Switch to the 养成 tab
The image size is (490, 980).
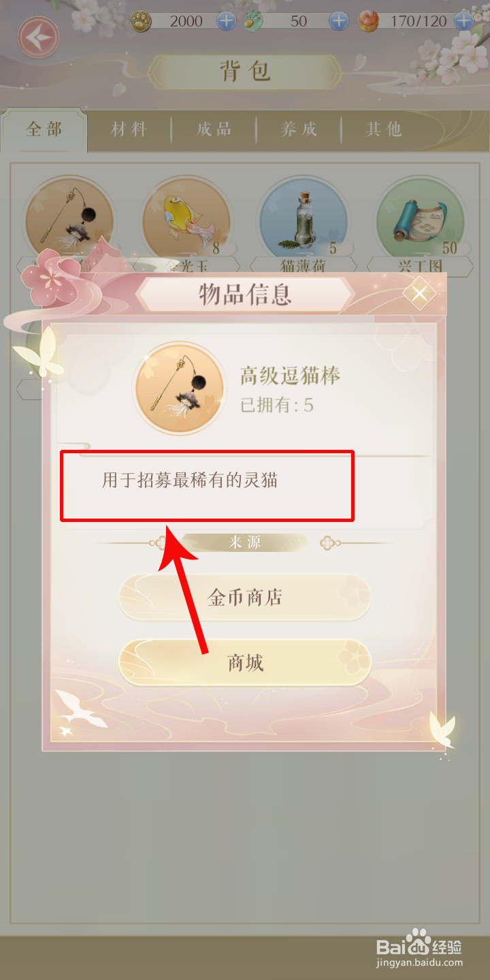click(299, 129)
